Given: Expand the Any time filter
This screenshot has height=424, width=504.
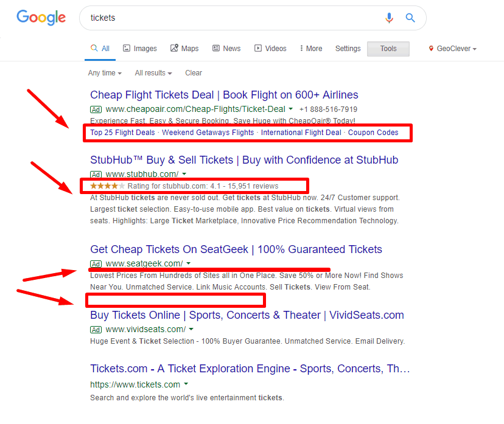Looking at the screenshot, I should [105, 73].
